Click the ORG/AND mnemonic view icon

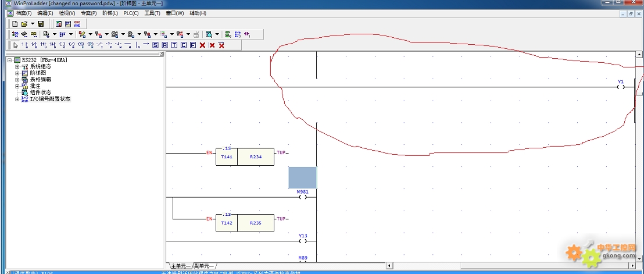pos(77,24)
